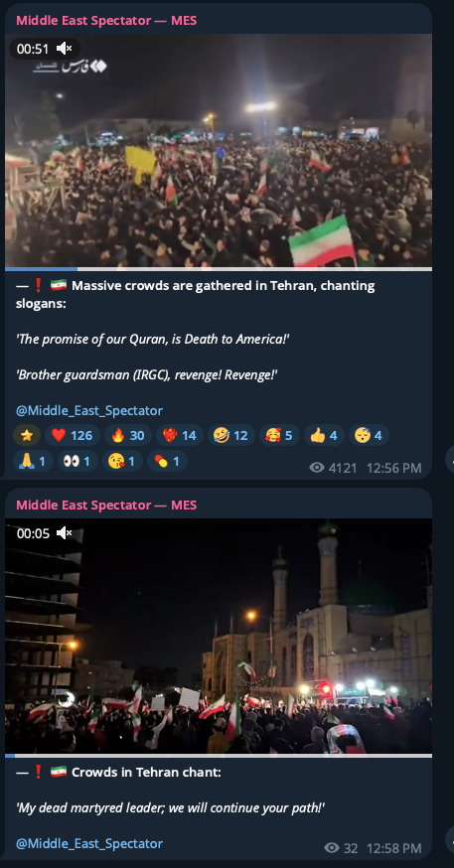The height and width of the screenshot is (868, 454).
Task: React with the fire emoji showing 30
Action: pyautogui.click(x=128, y=435)
